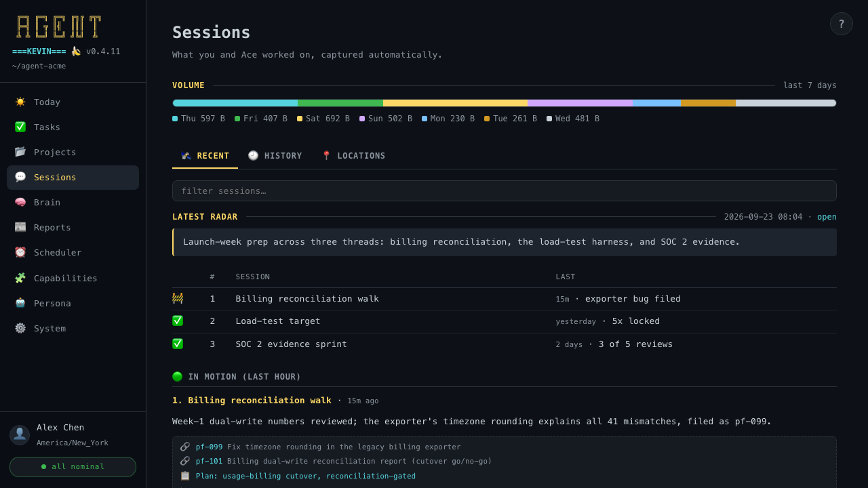Click the Sun 502 B legend entry
The image size is (868, 488).
386,119
